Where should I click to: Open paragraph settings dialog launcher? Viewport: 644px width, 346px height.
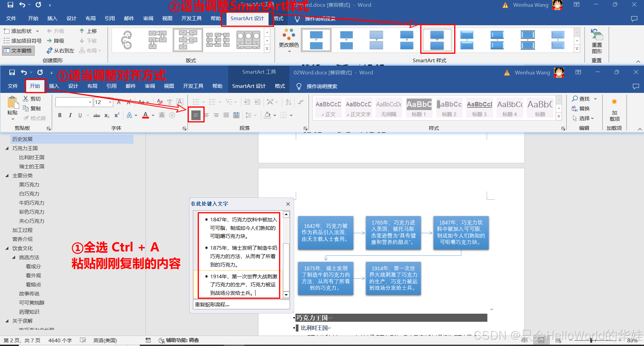(x=305, y=128)
